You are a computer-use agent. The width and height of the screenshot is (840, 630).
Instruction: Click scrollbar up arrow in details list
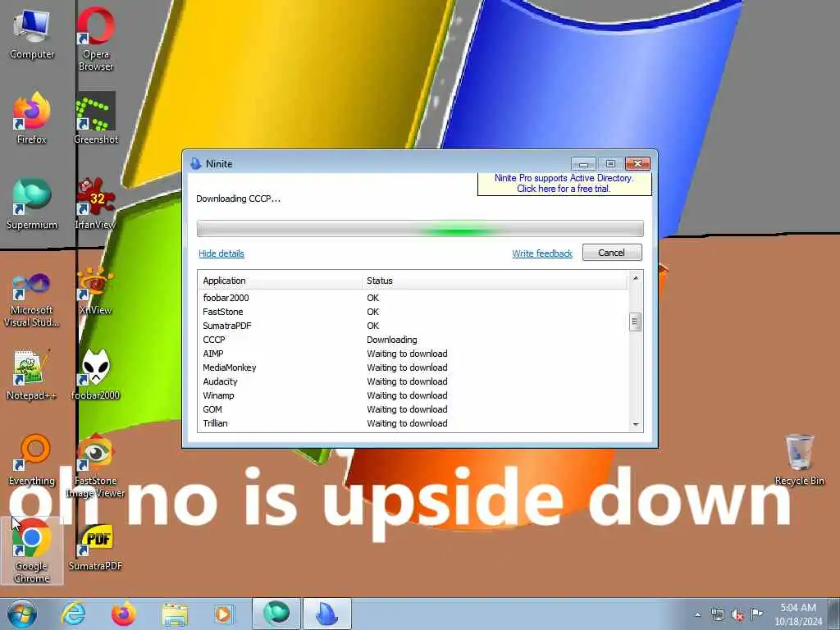636,278
